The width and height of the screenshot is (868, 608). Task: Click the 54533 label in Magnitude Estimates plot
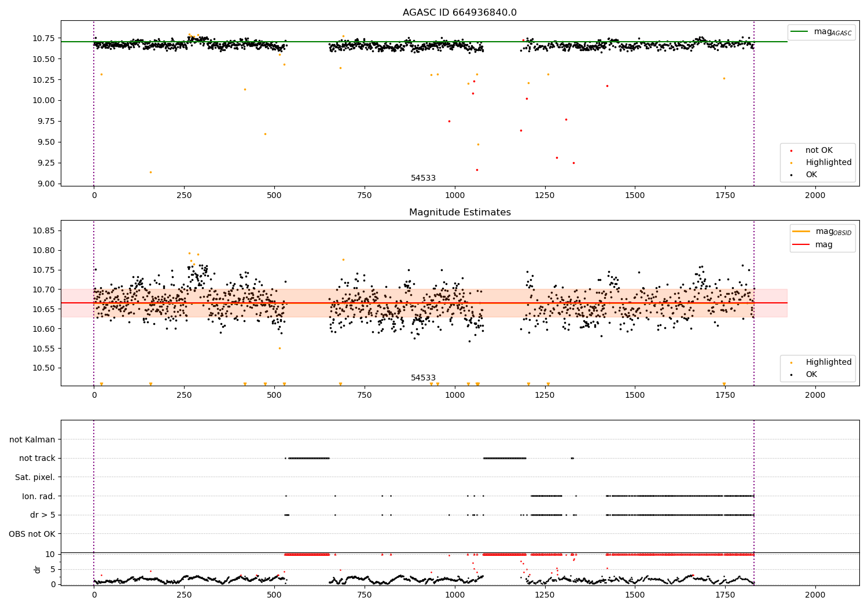click(x=423, y=378)
